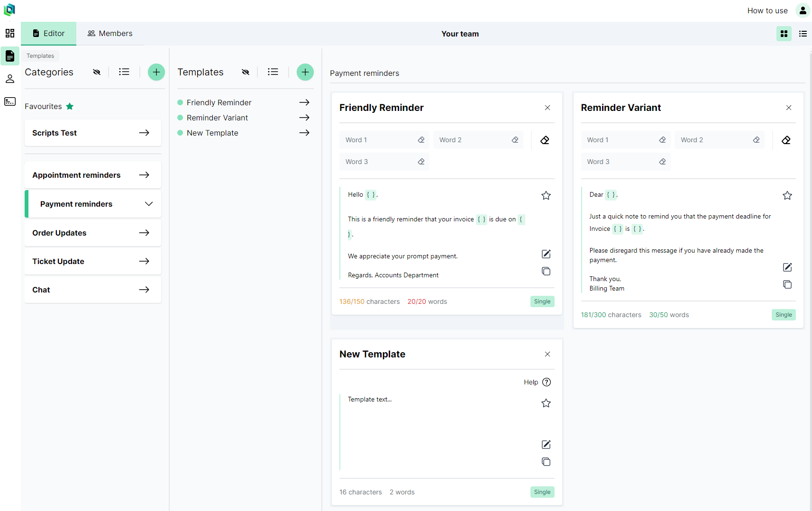Favourite the Reminder Variant template
Screen dimensions: 812x511
tap(787, 195)
